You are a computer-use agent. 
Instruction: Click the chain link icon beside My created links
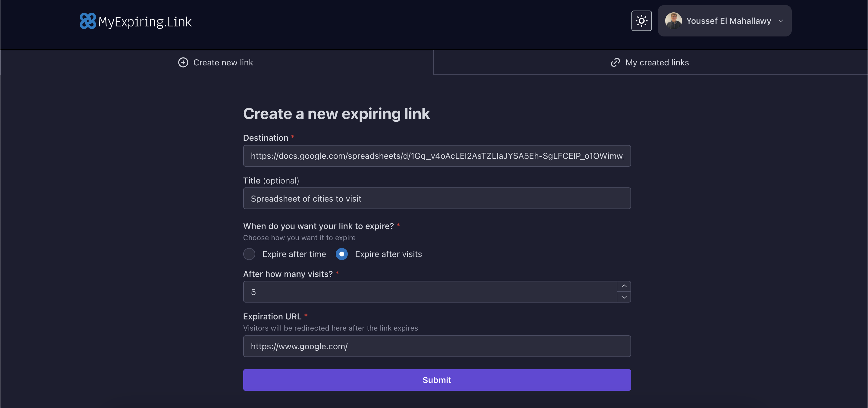[x=615, y=62]
